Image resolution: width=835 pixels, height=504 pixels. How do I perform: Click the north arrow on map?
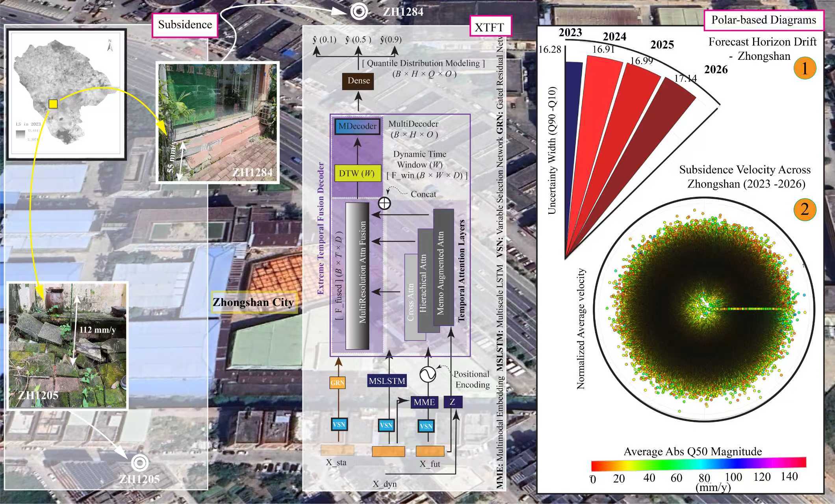110,46
